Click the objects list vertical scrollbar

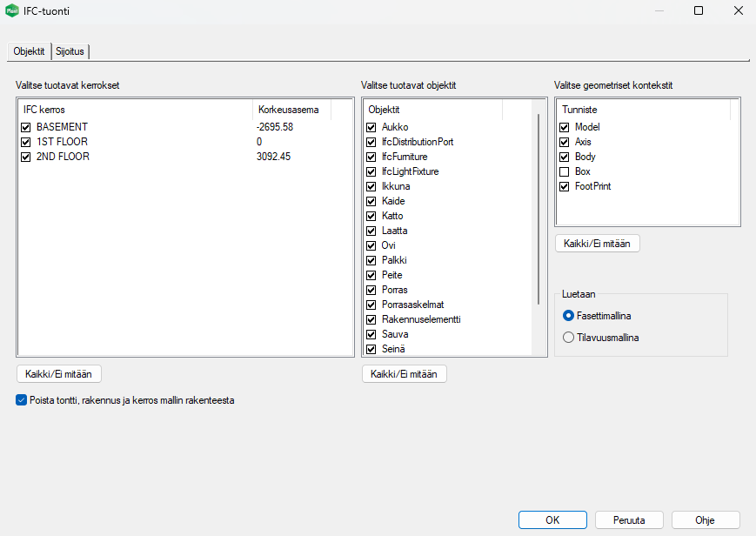[x=539, y=209]
